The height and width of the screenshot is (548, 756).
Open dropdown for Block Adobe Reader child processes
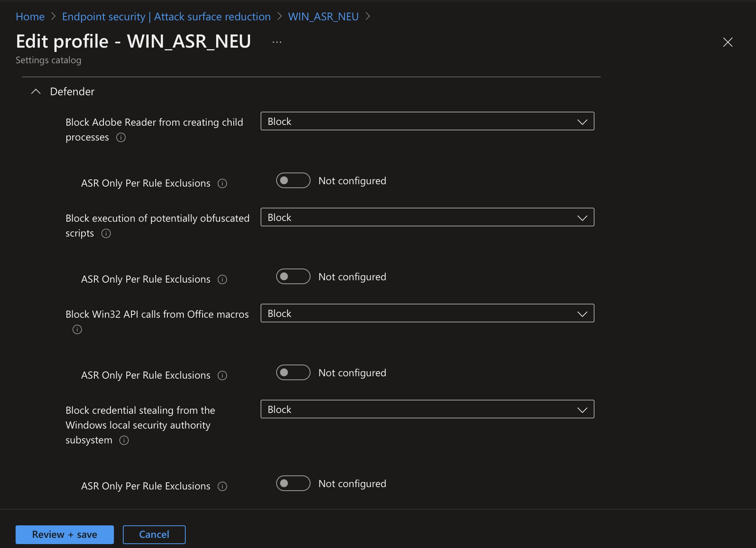[x=427, y=121]
